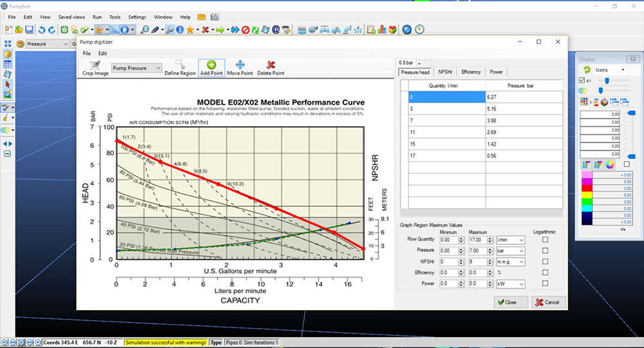Toggle Logarithmic checkbox for NPSHr row

tap(545, 261)
